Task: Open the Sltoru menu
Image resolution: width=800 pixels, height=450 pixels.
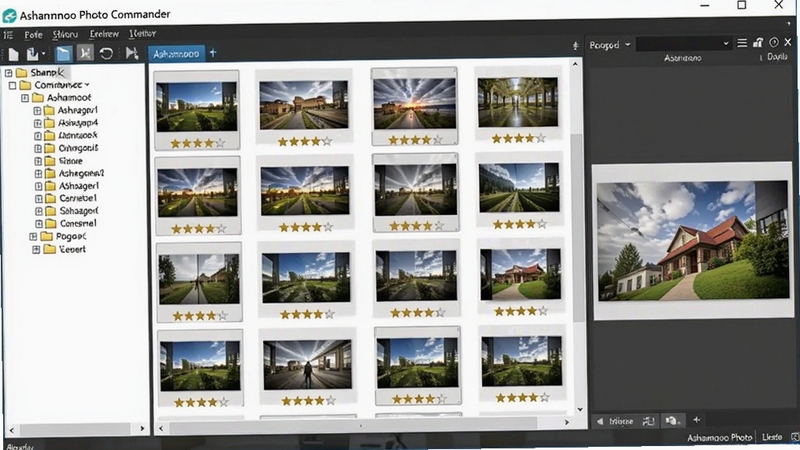Action: coord(65,34)
